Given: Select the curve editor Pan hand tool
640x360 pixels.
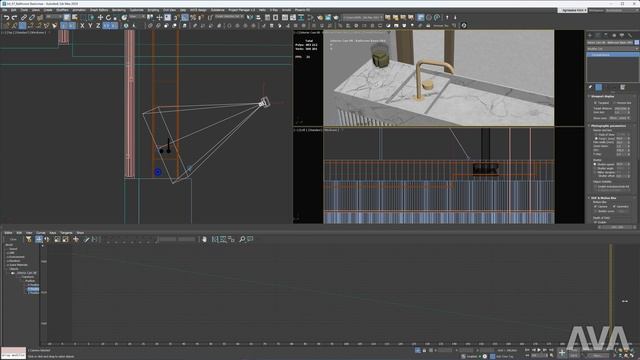Looking at the screenshot, I should (204, 239).
